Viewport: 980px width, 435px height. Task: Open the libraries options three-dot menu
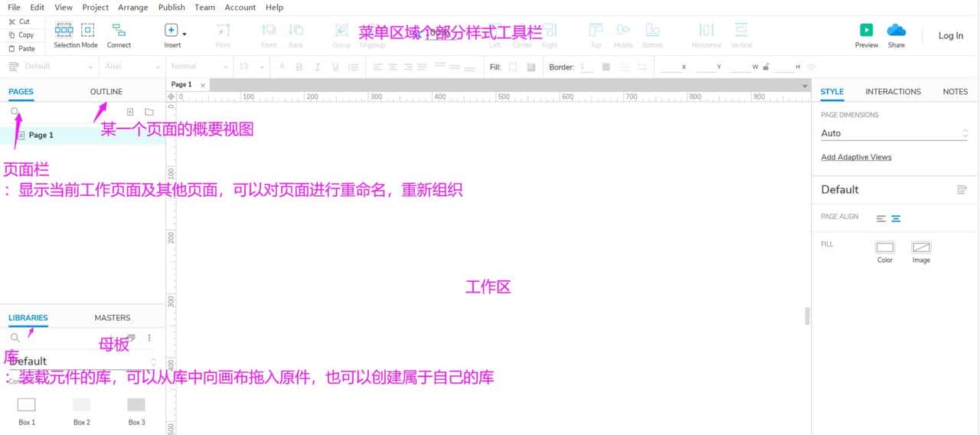(x=149, y=338)
